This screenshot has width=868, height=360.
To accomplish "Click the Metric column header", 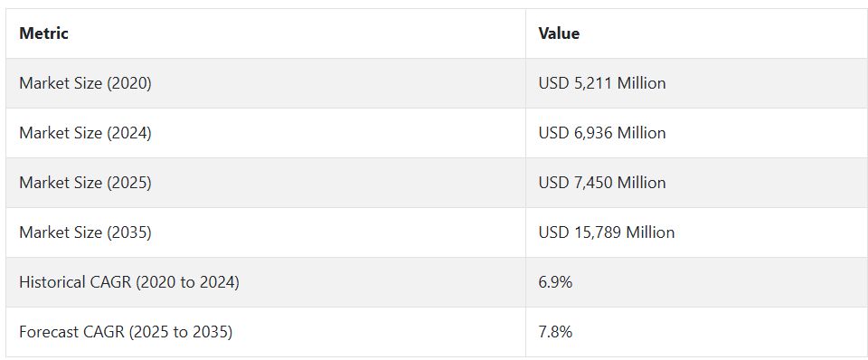I will [x=43, y=33].
